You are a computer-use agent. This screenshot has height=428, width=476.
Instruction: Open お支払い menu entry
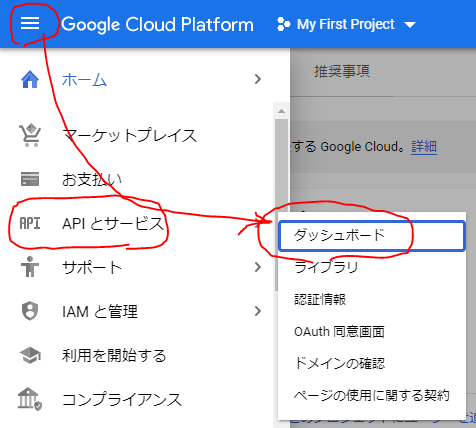(92, 179)
